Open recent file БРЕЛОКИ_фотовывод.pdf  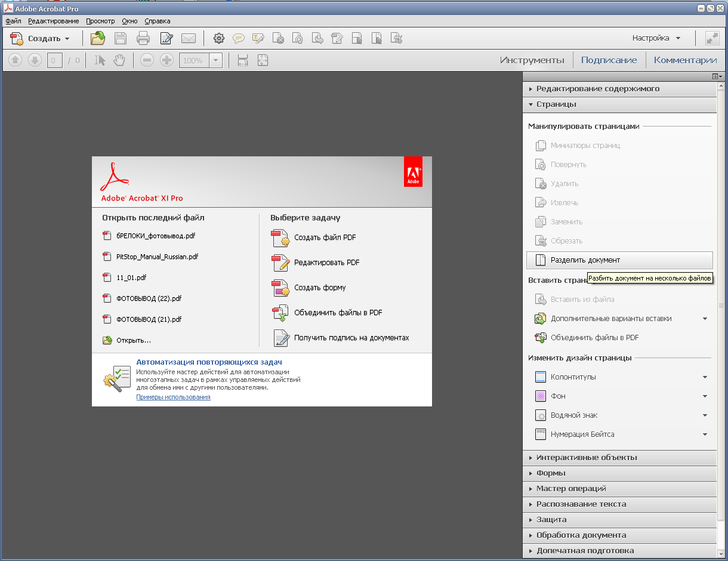point(149,236)
